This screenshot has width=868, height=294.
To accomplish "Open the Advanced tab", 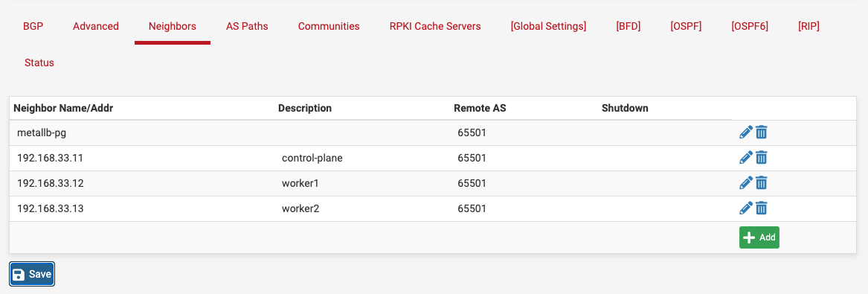I will pyautogui.click(x=96, y=26).
